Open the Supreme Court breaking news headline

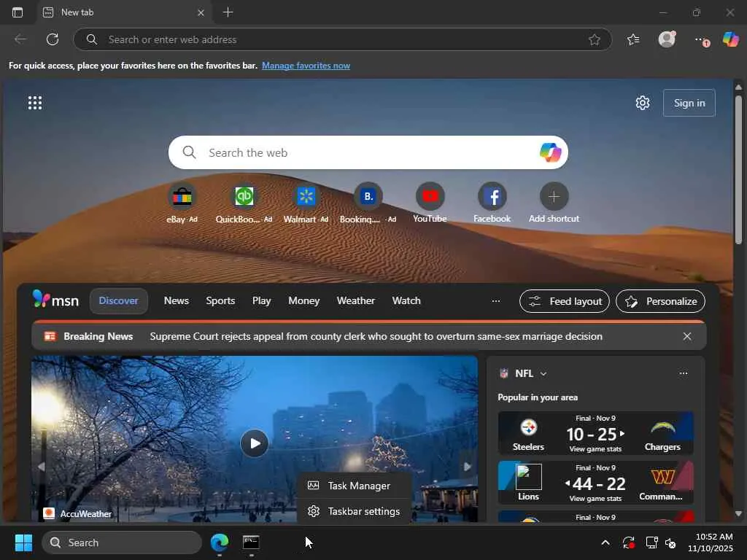pyautogui.click(x=376, y=336)
